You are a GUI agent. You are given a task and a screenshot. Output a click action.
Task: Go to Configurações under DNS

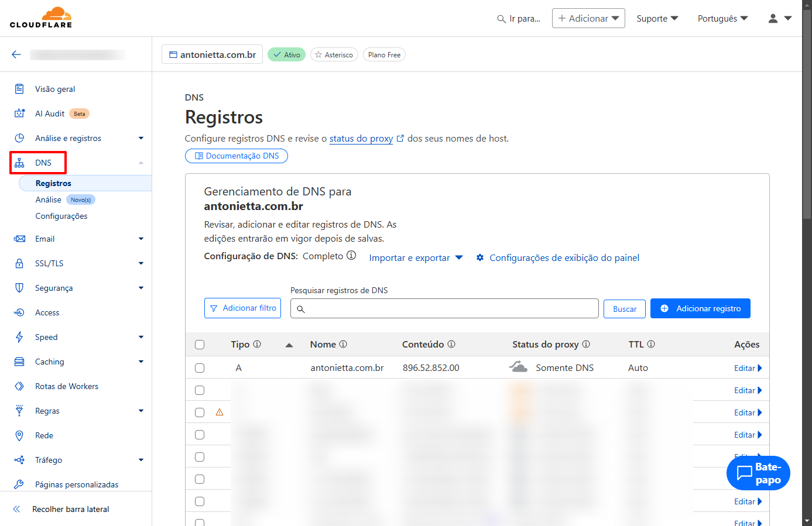click(x=61, y=216)
